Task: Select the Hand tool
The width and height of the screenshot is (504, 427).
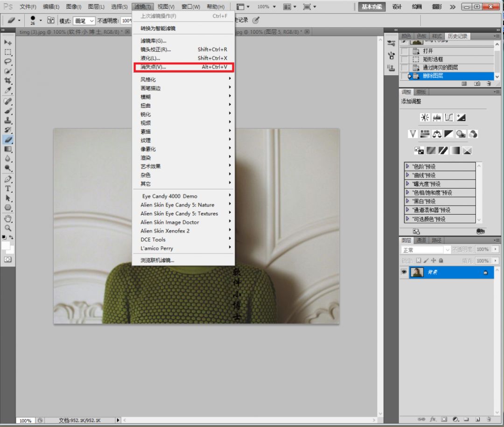Action: click(8, 219)
